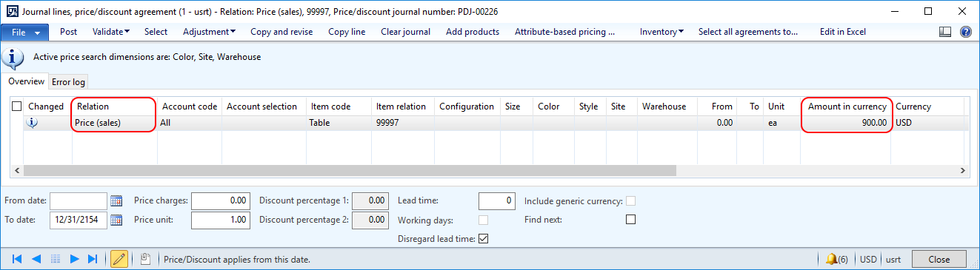The width and height of the screenshot is (980, 270).
Task: Click the To date field 12/31/2154
Action: 79,220
